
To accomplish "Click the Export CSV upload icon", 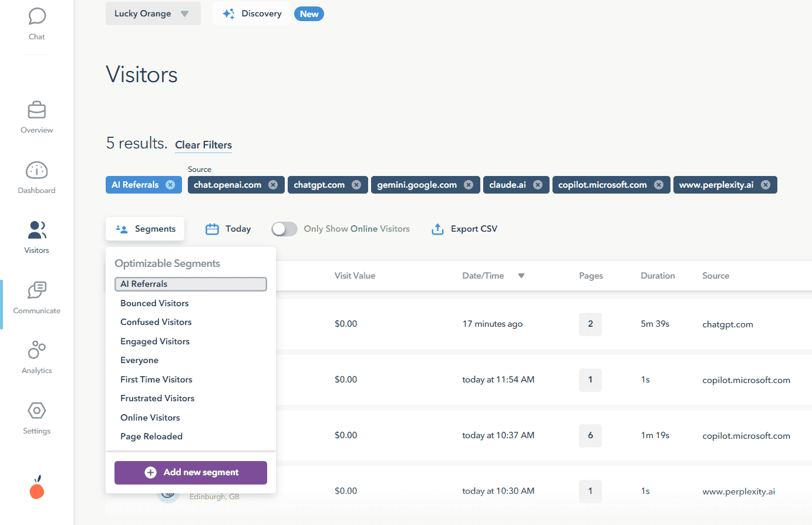I will [437, 229].
